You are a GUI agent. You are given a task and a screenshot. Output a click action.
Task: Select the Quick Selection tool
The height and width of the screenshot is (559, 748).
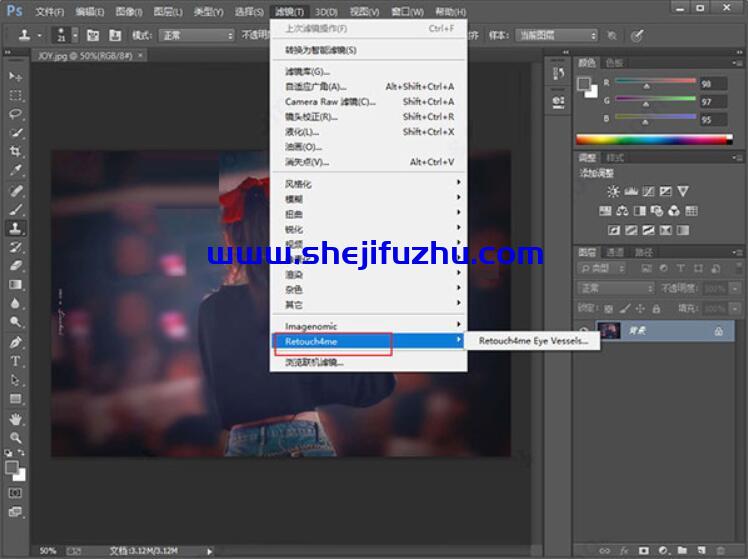click(x=15, y=133)
